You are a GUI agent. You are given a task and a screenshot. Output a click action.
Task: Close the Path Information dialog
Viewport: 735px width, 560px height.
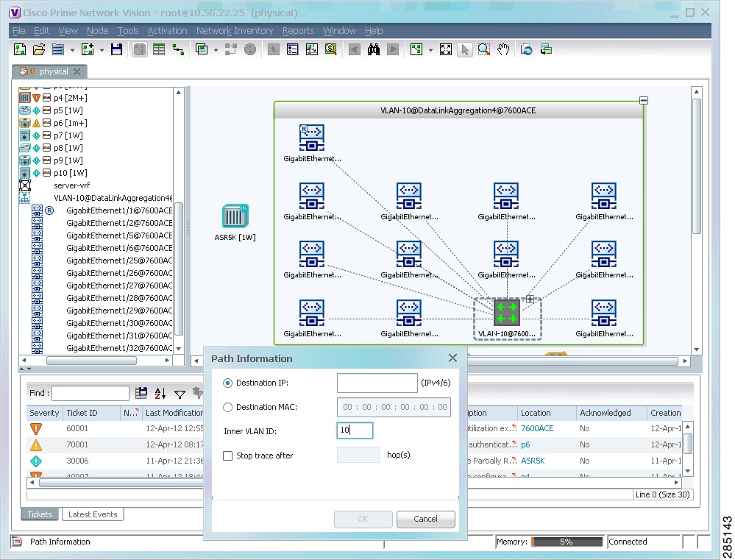pos(452,358)
